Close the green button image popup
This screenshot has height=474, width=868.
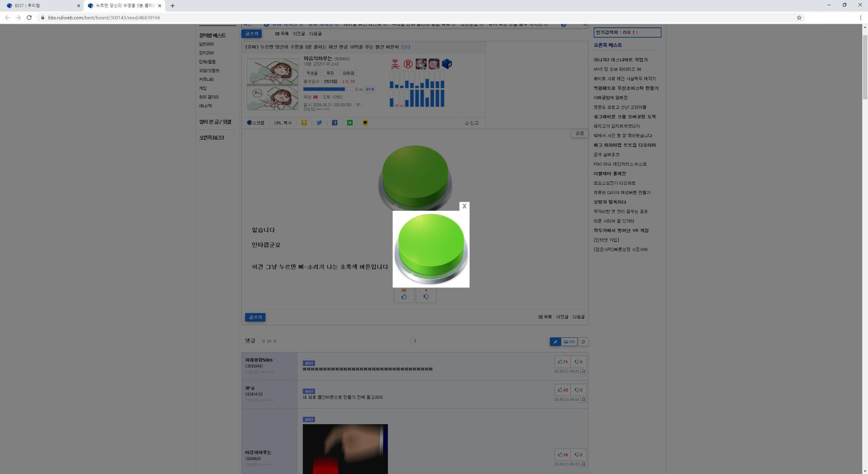pos(464,206)
